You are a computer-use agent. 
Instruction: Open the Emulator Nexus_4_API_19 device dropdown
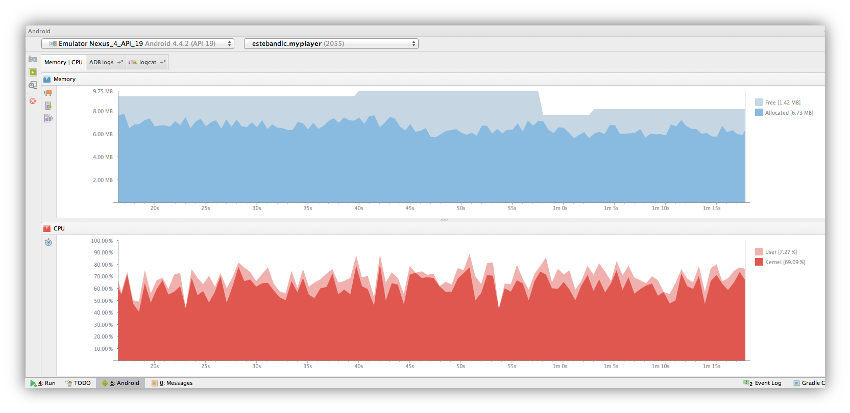click(x=138, y=43)
